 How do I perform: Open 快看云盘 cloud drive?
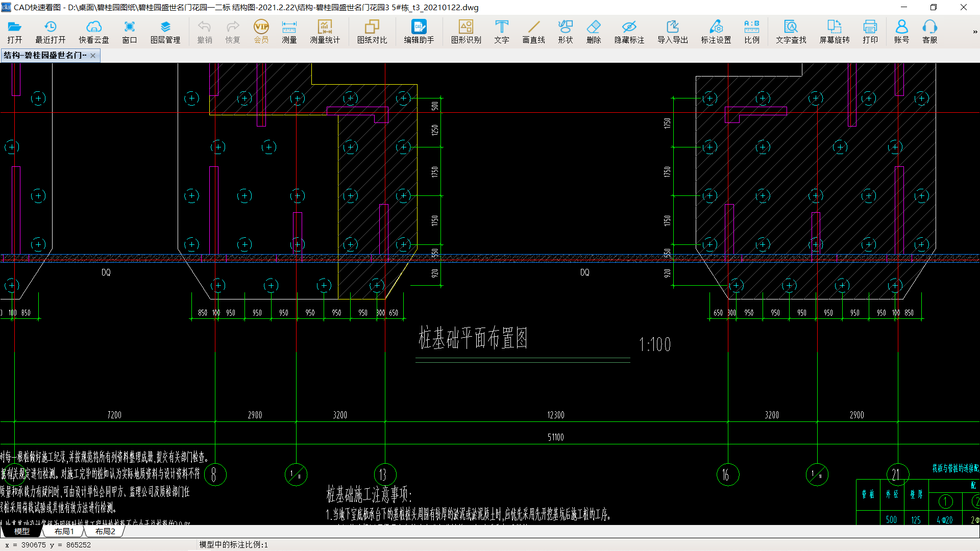click(x=94, y=32)
